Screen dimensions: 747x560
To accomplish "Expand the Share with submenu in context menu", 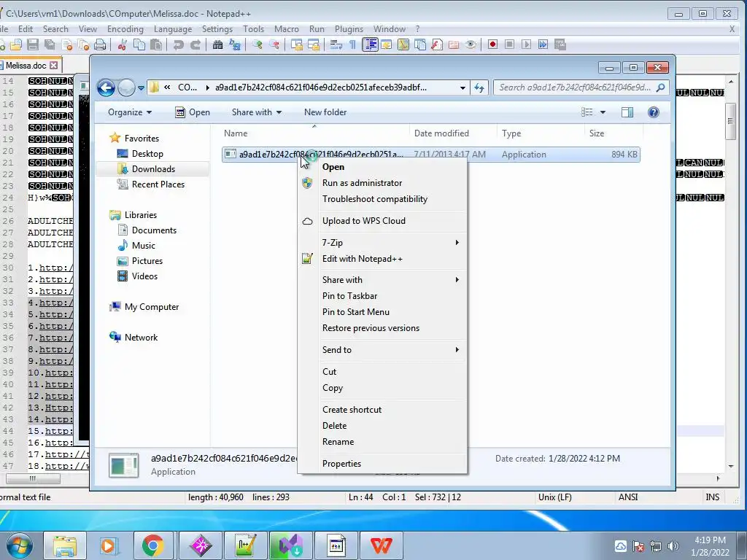I will pos(382,280).
